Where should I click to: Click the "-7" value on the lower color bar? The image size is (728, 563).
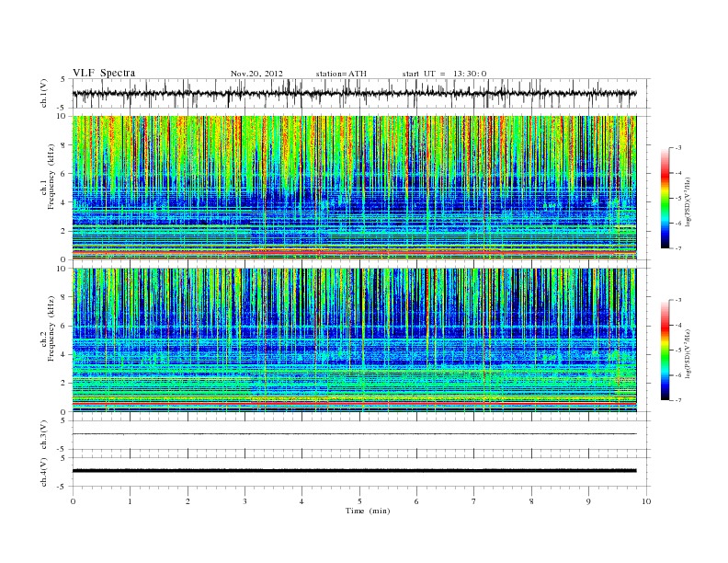click(677, 400)
